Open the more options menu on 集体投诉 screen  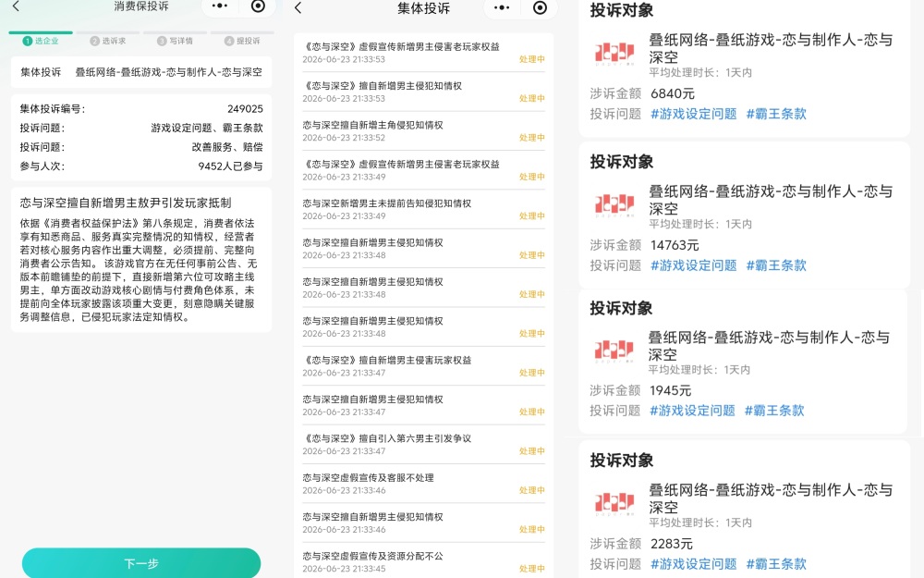click(x=502, y=7)
